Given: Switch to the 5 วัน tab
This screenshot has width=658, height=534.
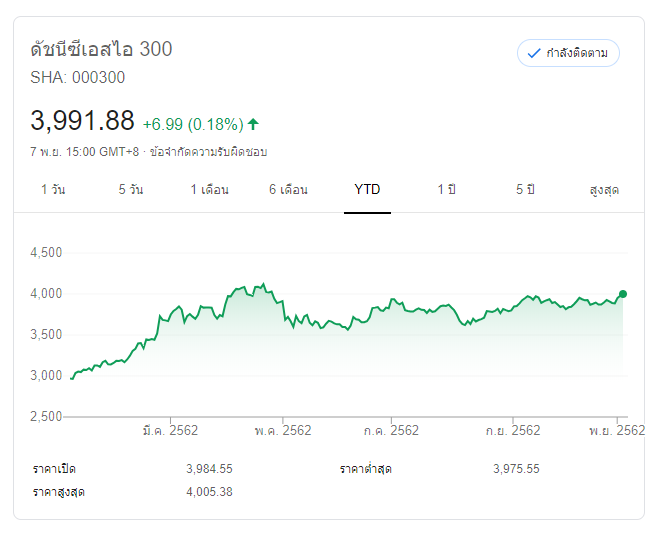Looking at the screenshot, I should tap(130, 190).
